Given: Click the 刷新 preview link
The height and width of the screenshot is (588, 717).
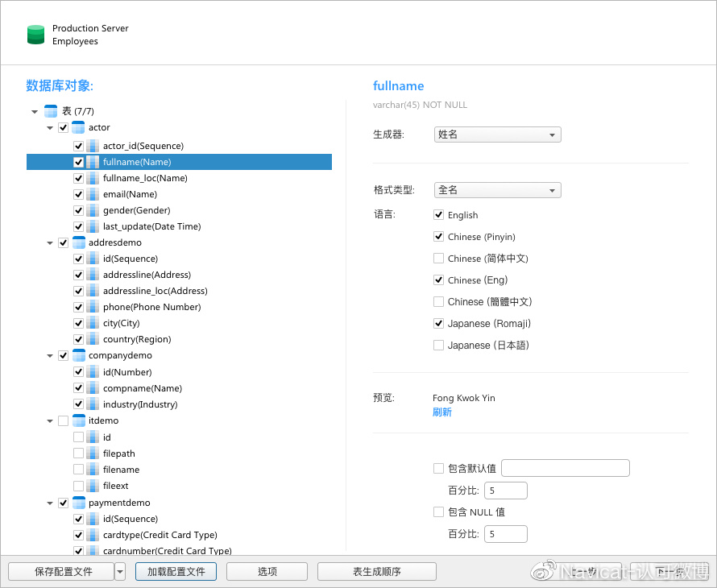Looking at the screenshot, I should (x=442, y=412).
